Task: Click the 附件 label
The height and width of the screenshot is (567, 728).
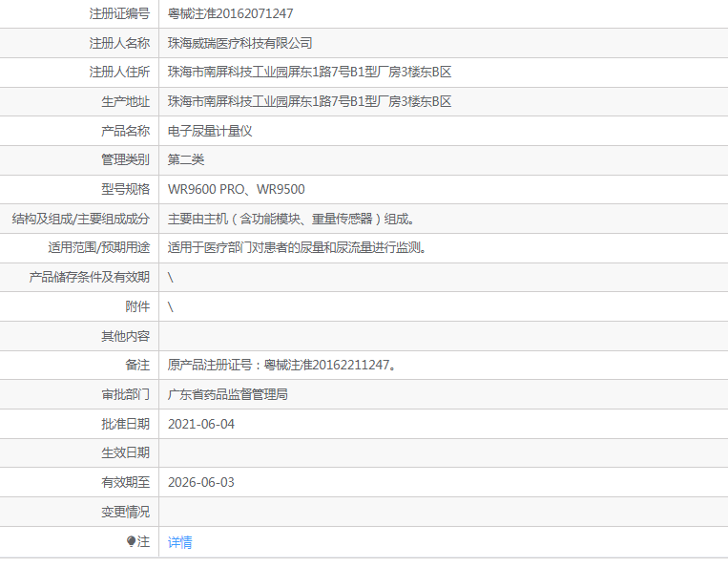Action: pos(137,306)
